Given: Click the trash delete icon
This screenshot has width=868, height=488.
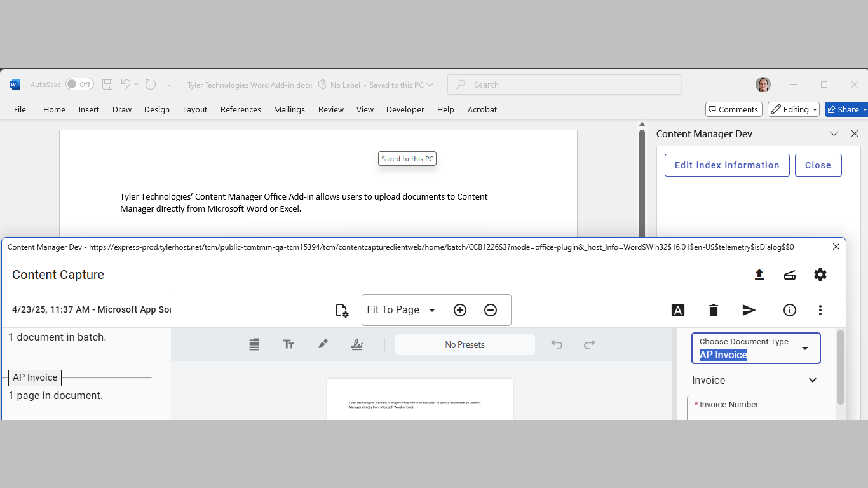Looking at the screenshot, I should pos(714,310).
